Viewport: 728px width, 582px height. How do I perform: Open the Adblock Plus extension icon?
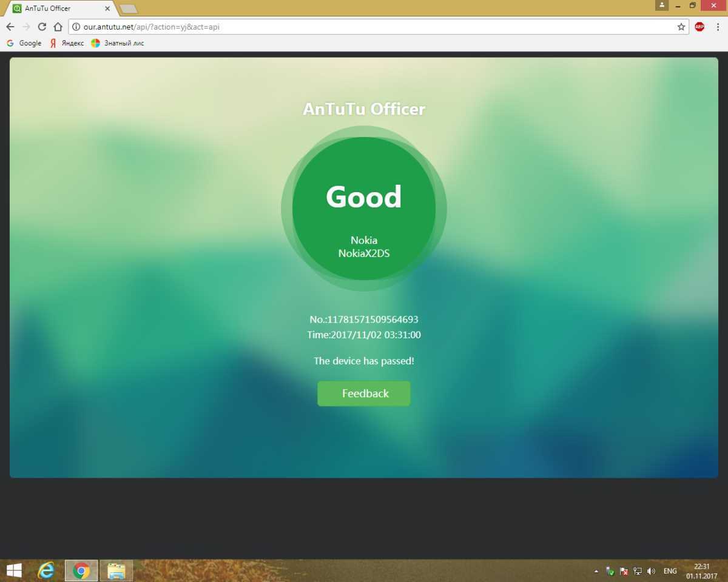(x=699, y=27)
